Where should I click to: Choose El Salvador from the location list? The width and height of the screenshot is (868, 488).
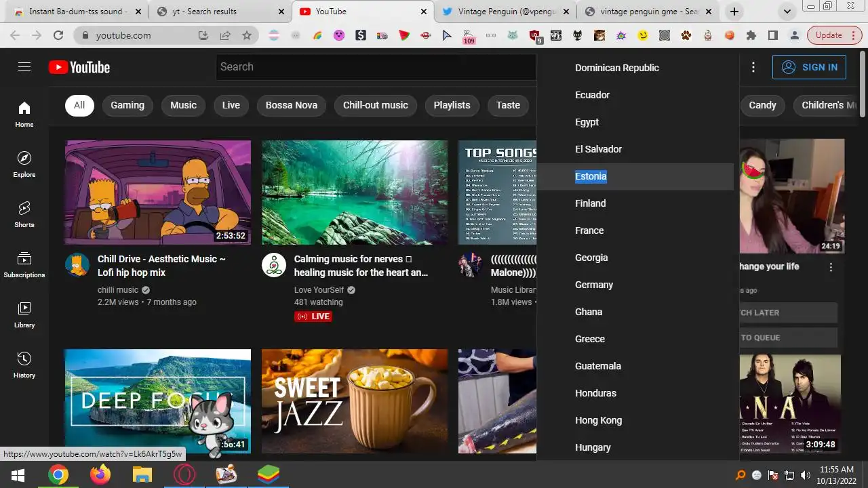click(635, 149)
